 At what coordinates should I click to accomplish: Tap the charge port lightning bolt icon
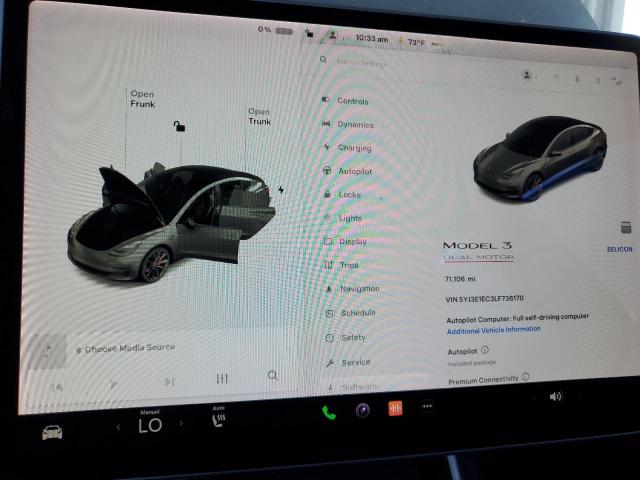[281, 190]
